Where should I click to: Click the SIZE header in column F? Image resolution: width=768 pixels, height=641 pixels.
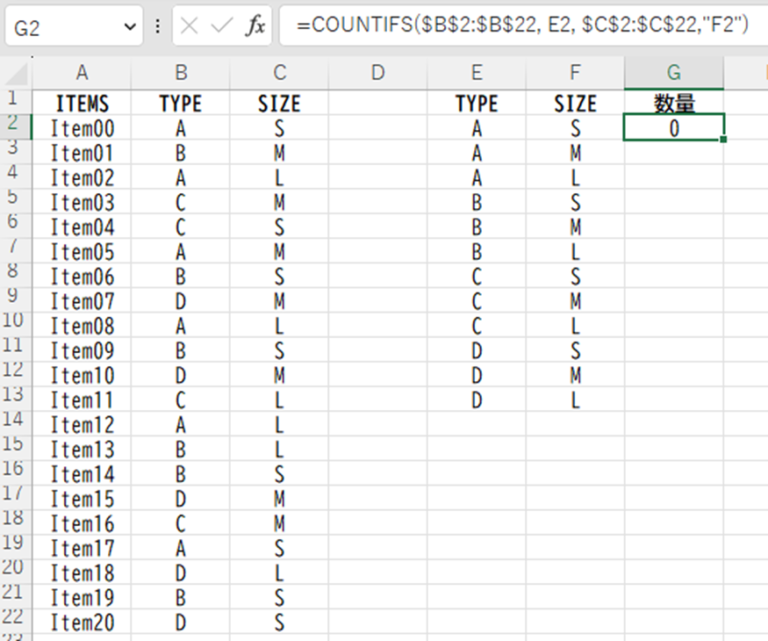coord(575,103)
